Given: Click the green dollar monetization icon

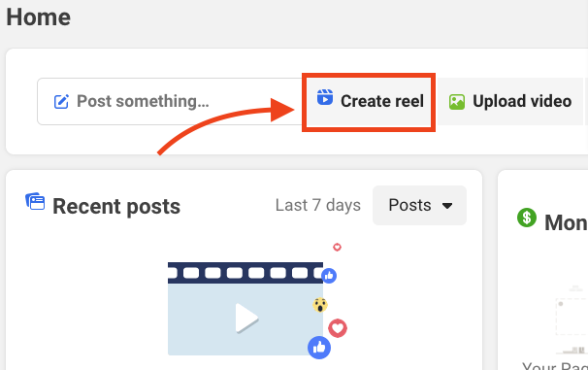Looking at the screenshot, I should point(527,218).
